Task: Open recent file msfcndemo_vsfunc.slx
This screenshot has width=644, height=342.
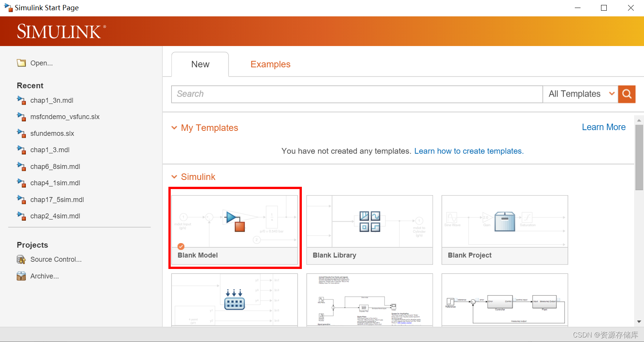Action: (x=65, y=117)
